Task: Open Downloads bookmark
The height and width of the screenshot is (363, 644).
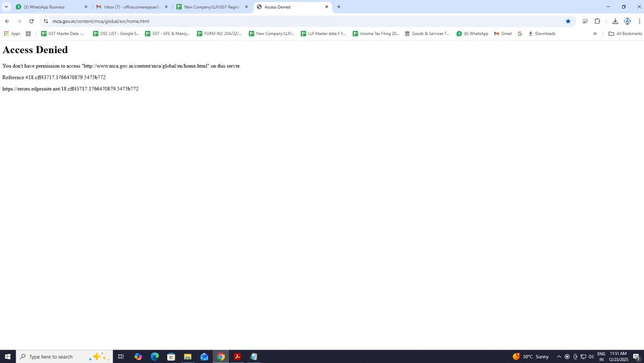Action: coord(542,33)
